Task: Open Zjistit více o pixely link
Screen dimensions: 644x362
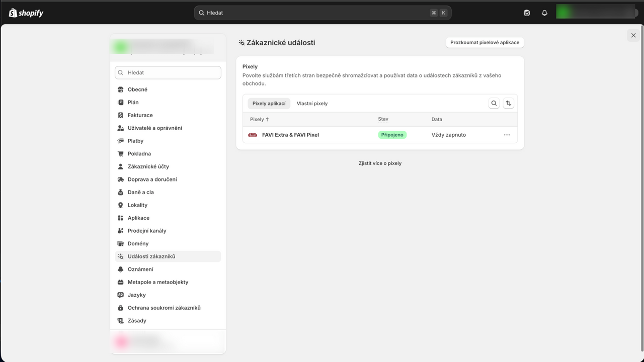Action: pyautogui.click(x=380, y=163)
